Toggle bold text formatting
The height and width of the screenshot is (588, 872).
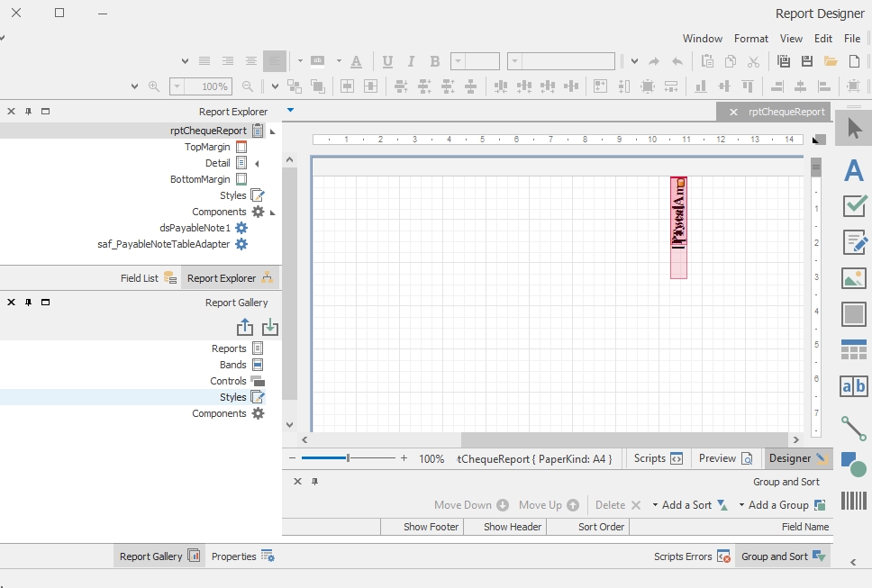[435, 61]
